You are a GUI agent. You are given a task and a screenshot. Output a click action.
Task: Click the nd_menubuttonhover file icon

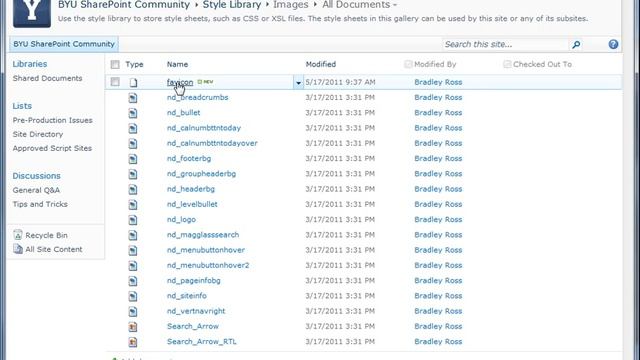click(x=133, y=250)
